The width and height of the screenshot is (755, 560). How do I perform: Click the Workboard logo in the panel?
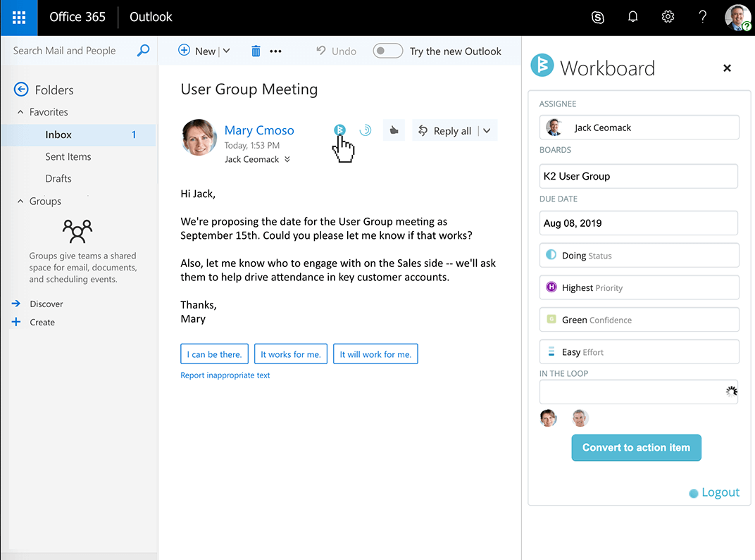pos(542,66)
